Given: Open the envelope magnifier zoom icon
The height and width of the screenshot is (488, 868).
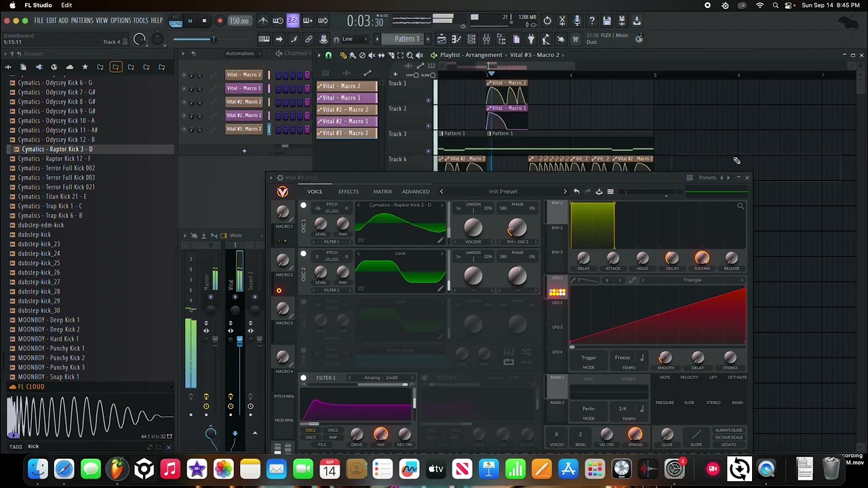Looking at the screenshot, I should 741,206.
